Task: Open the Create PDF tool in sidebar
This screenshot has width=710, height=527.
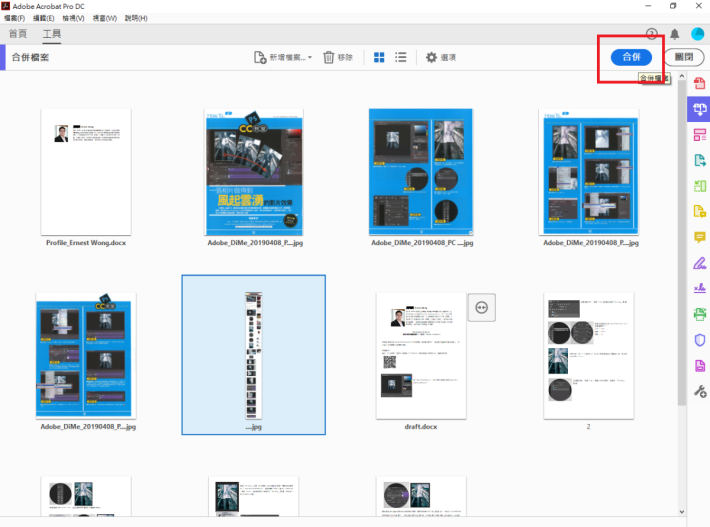Action: click(700, 83)
